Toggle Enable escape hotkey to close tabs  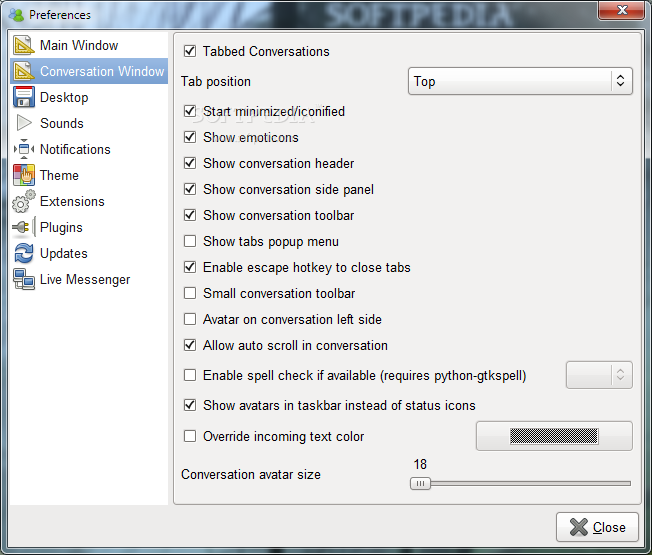point(190,267)
